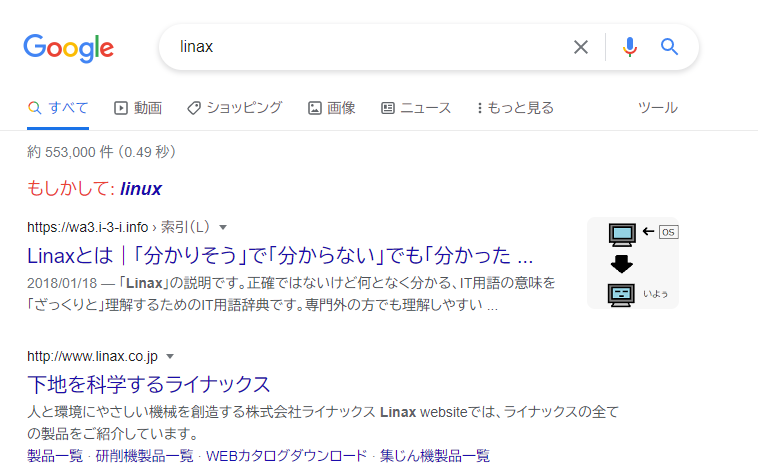Click the suggested correction linux
The height and width of the screenshot is (474, 758).
click(x=140, y=189)
